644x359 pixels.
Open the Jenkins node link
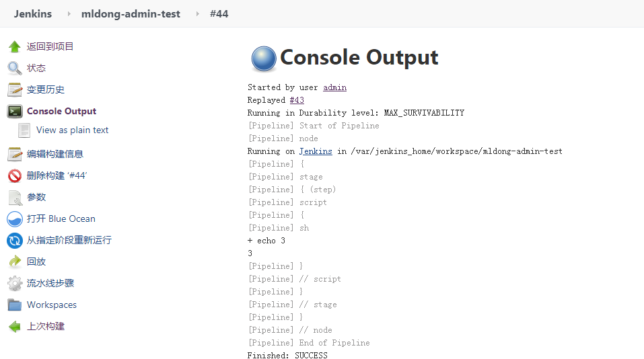(x=316, y=151)
